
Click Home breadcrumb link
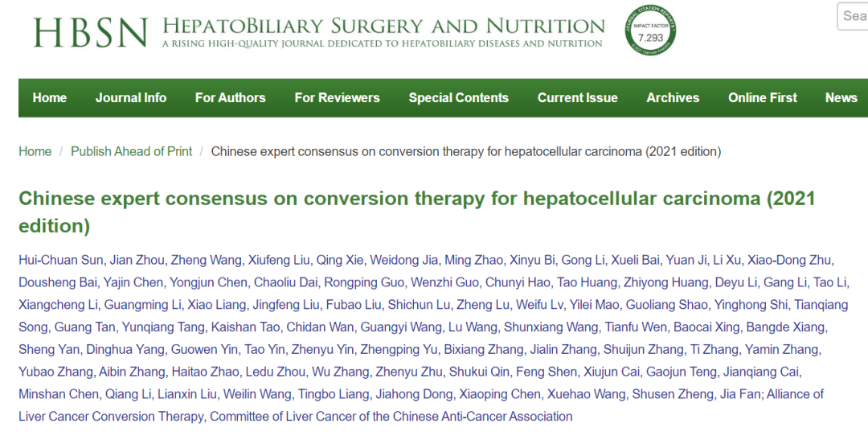click(35, 151)
